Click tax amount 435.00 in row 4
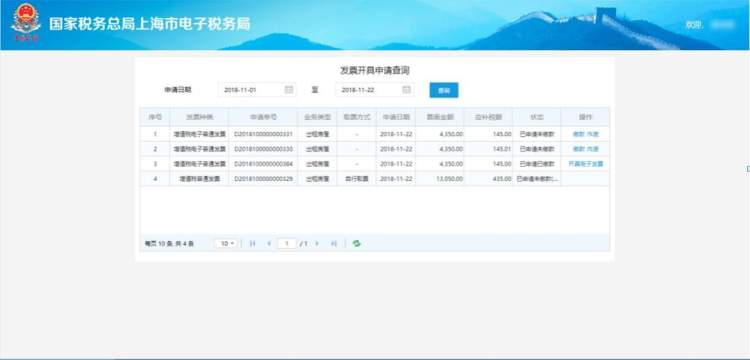Viewport: 750px width, 360px height. coord(502,179)
